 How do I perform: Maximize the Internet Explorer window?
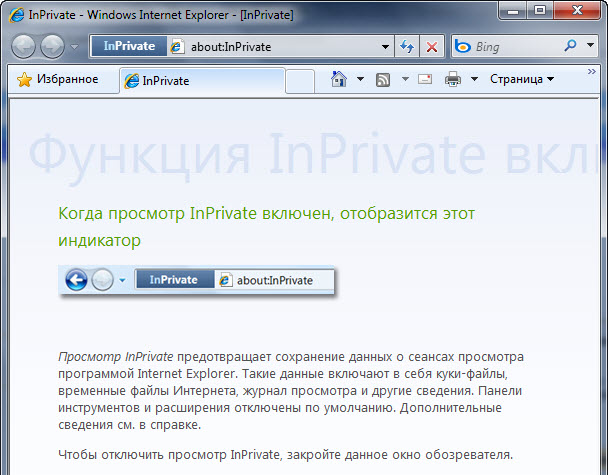(540, 10)
